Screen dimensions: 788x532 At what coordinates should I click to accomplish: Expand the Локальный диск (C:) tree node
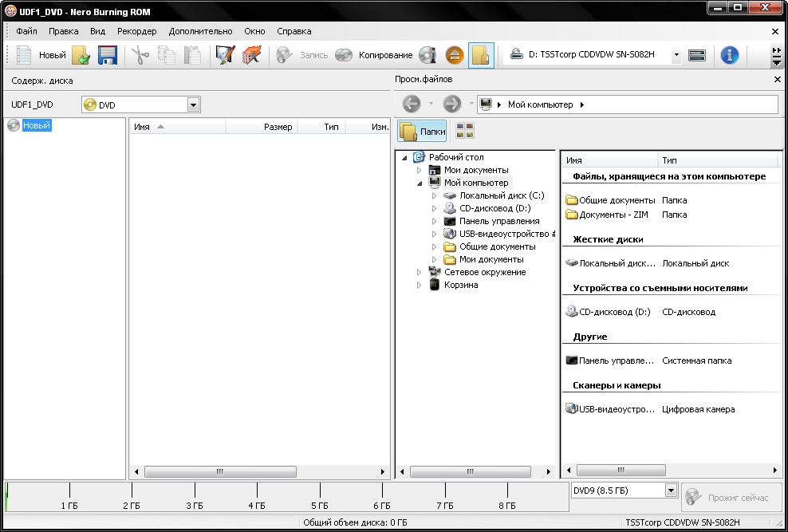[435, 195]
